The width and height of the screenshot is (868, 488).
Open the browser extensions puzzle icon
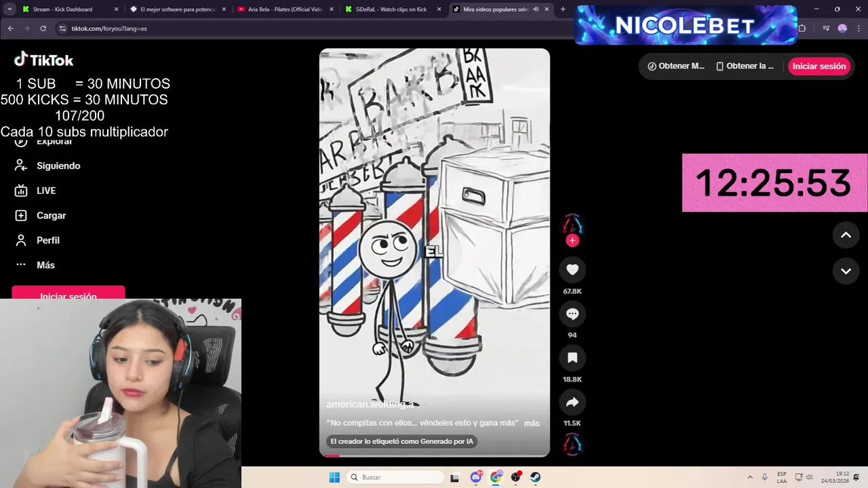(x=802, y=28)
